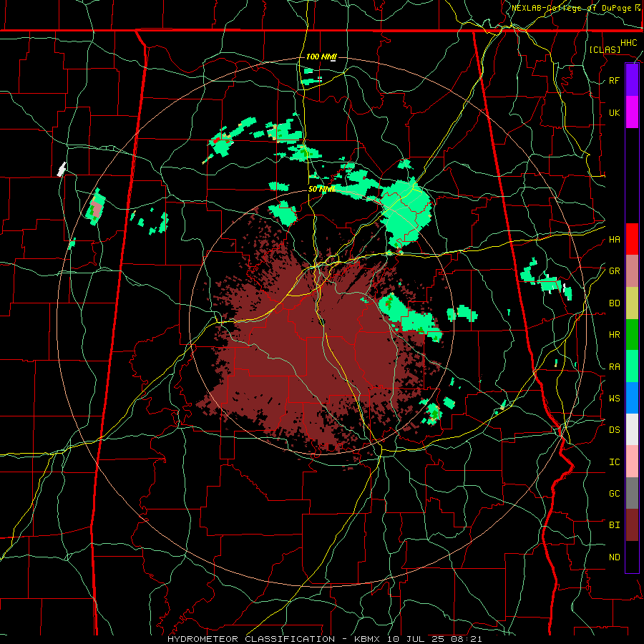The width and height of the screenshot is (644, 644).
Task: Click the "IC" legend label
Action: (x=614, y=462)
